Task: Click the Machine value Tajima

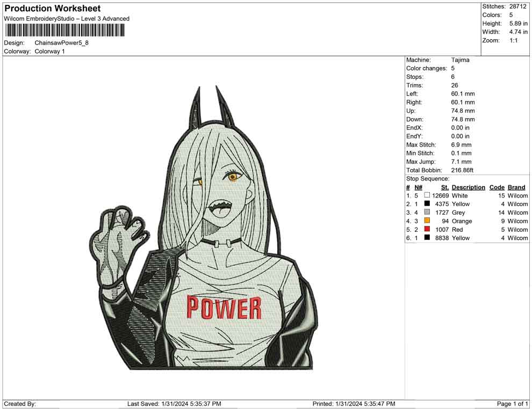Action: point(461,60)
